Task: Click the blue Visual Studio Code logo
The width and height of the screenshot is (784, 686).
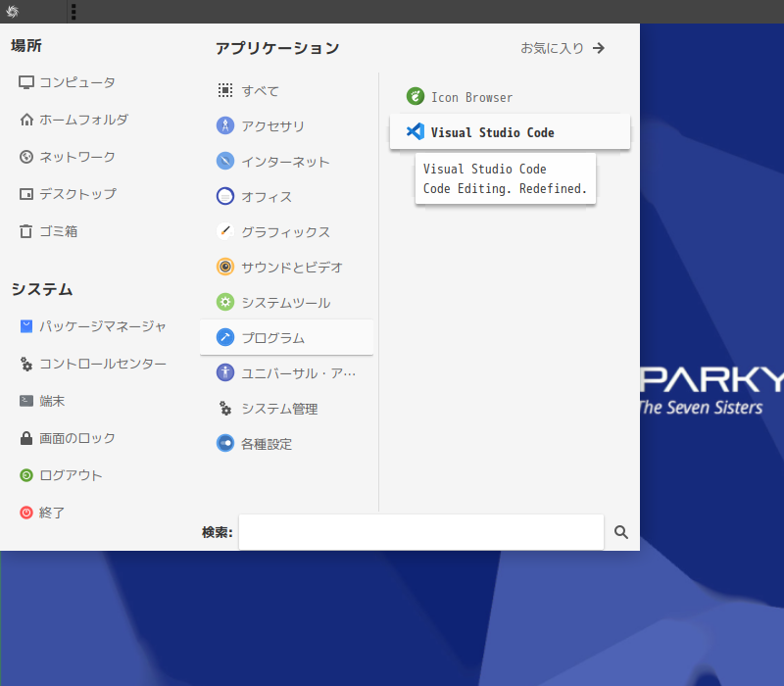Action: pos(416,131)
